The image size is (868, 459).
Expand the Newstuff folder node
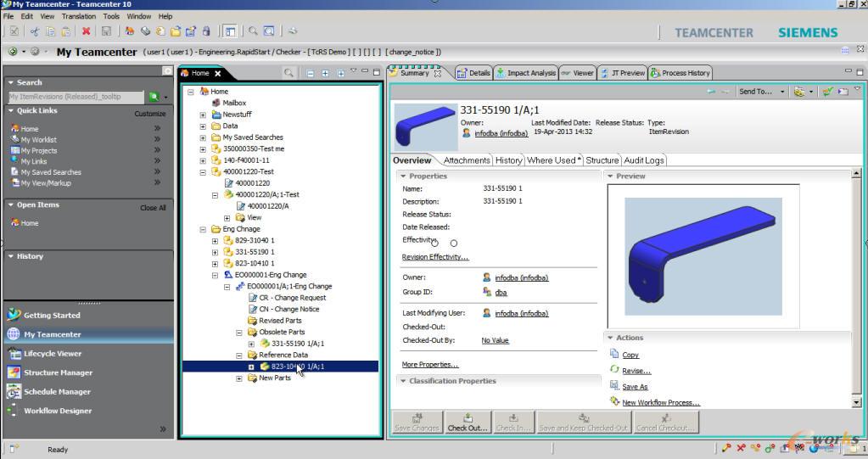203,115
